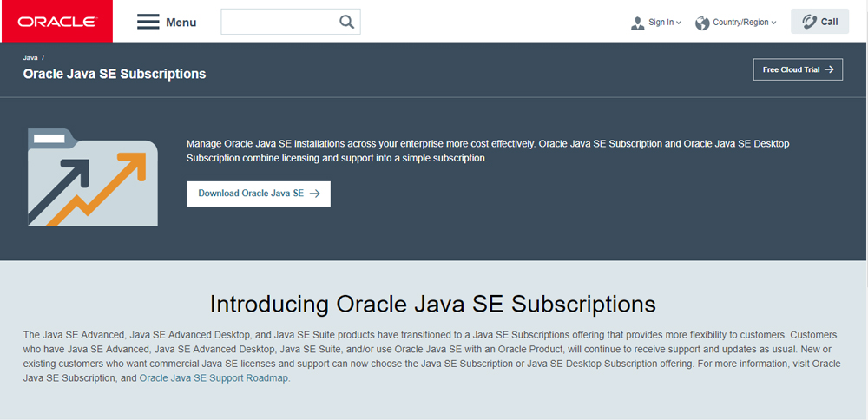Go to the Java breadcrumb link

pos(30,57)
